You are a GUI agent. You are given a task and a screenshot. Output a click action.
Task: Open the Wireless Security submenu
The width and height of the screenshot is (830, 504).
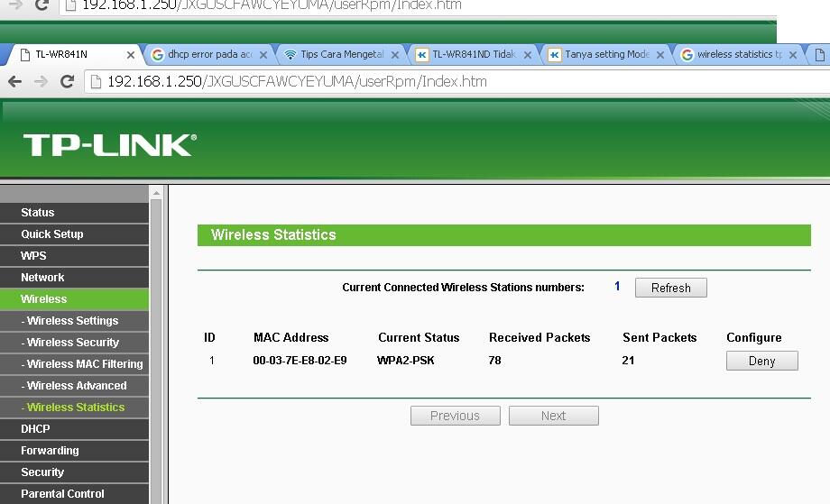click(x=74, y=343)
